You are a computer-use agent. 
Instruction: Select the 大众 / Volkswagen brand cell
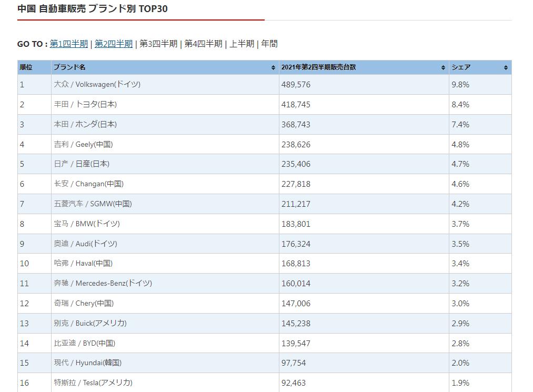pos(97,85)
